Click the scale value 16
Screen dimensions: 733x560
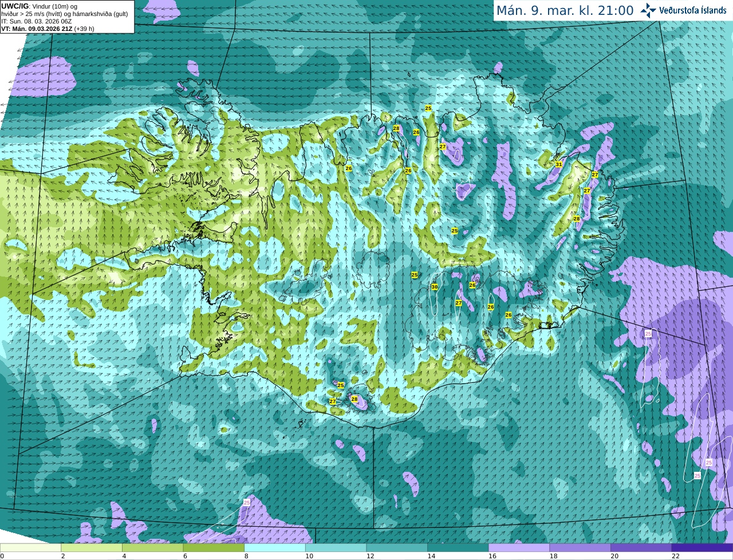[x=492, y=556]
